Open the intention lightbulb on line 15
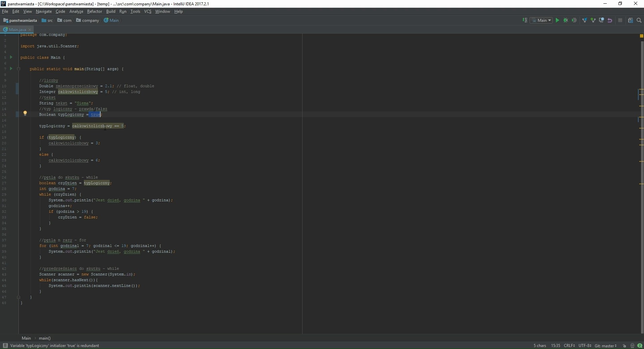Image resolution: width=644 pixels, height=349 pixels. [x=25, y=114]
